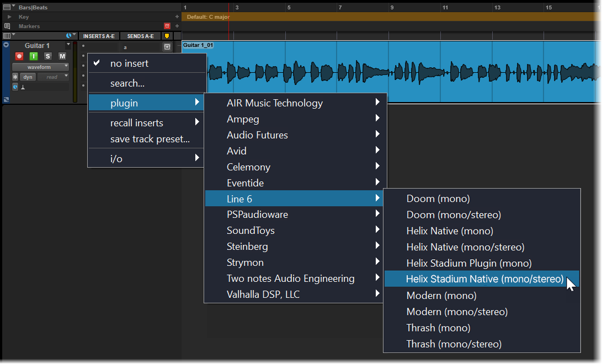Viewport: 602px width, 364px height.
Task: Open the waveform track view dropdown
Action: pos(41,67)
